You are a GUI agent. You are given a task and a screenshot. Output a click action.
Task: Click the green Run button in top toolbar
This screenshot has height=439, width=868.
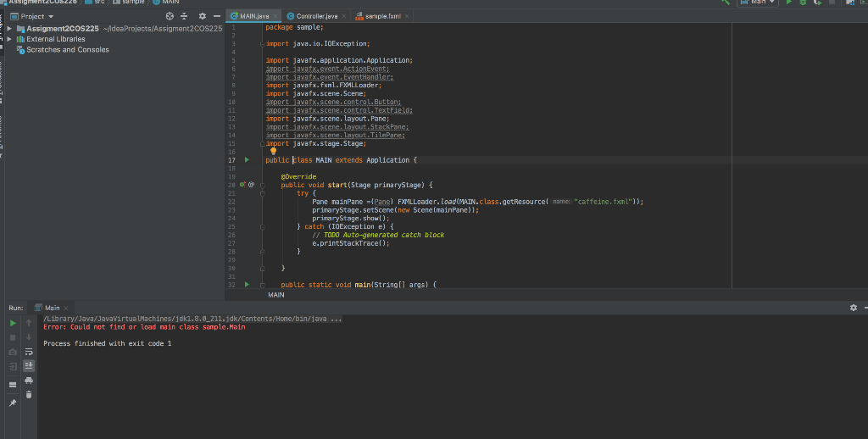pyautogui.click(x=789, y=3)
